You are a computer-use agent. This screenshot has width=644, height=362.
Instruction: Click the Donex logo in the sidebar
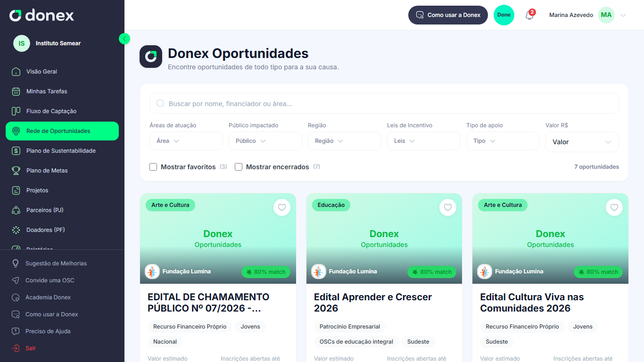[41, 16]
